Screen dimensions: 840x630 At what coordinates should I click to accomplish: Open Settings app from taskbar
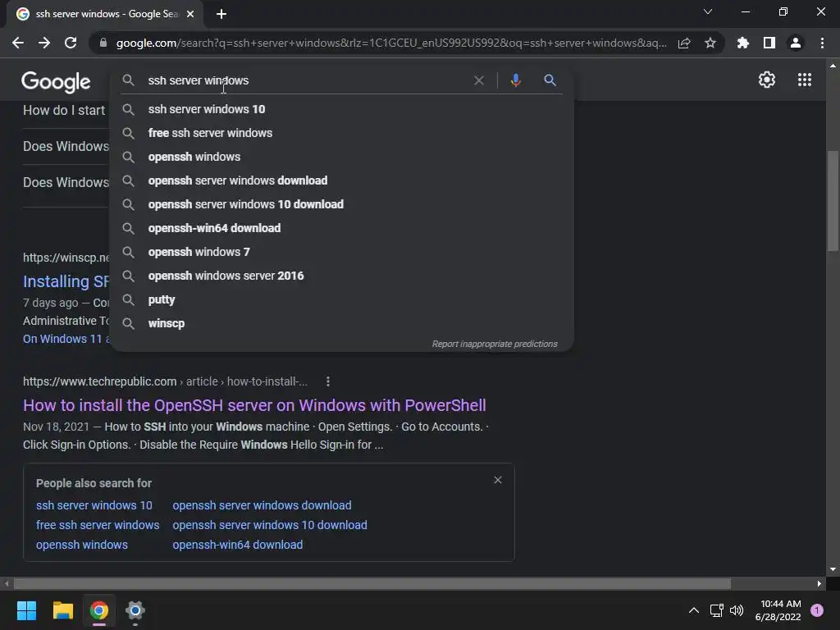click(135, 610)
